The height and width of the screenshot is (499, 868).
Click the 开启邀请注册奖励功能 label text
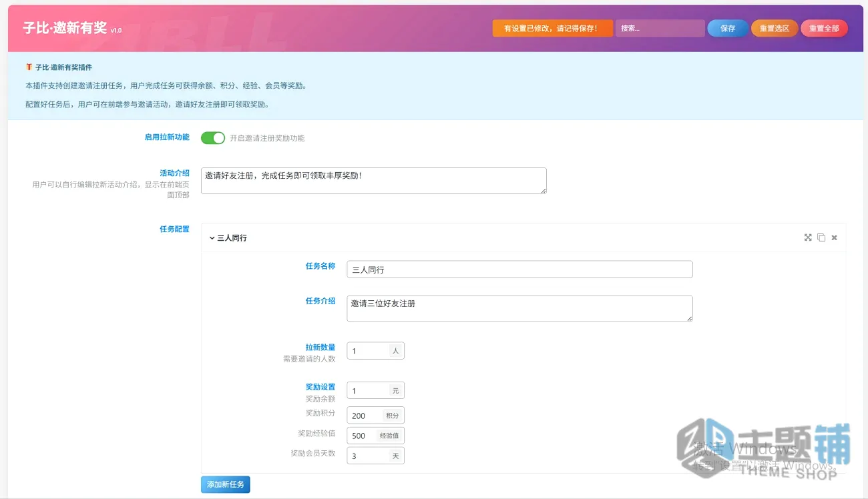[x=267, y=138]
